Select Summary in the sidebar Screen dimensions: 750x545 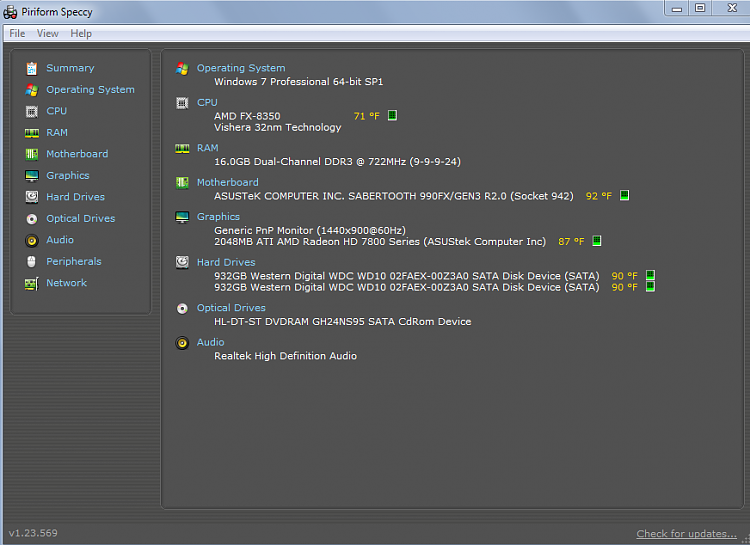click(x=70, y=68)
